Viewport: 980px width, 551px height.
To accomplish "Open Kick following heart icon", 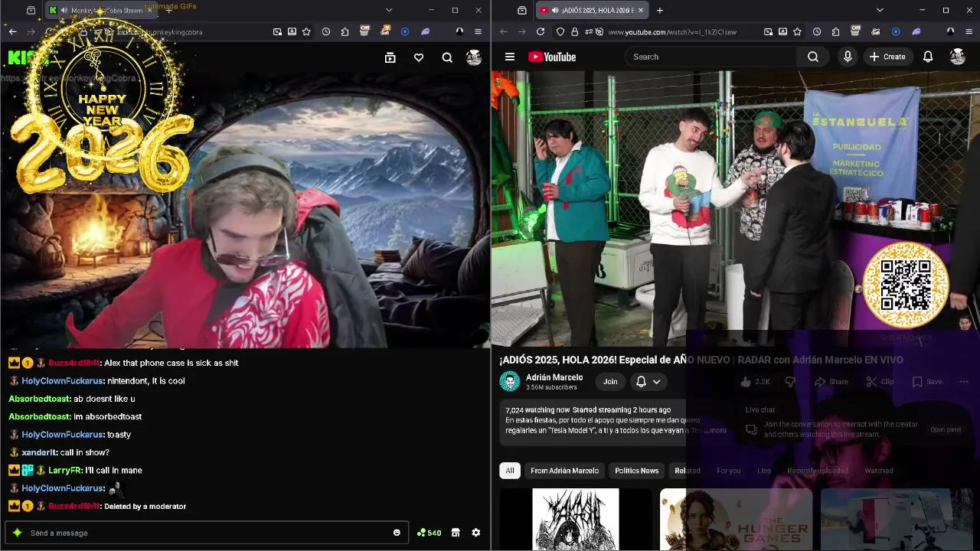I will [x=419, y=57].
